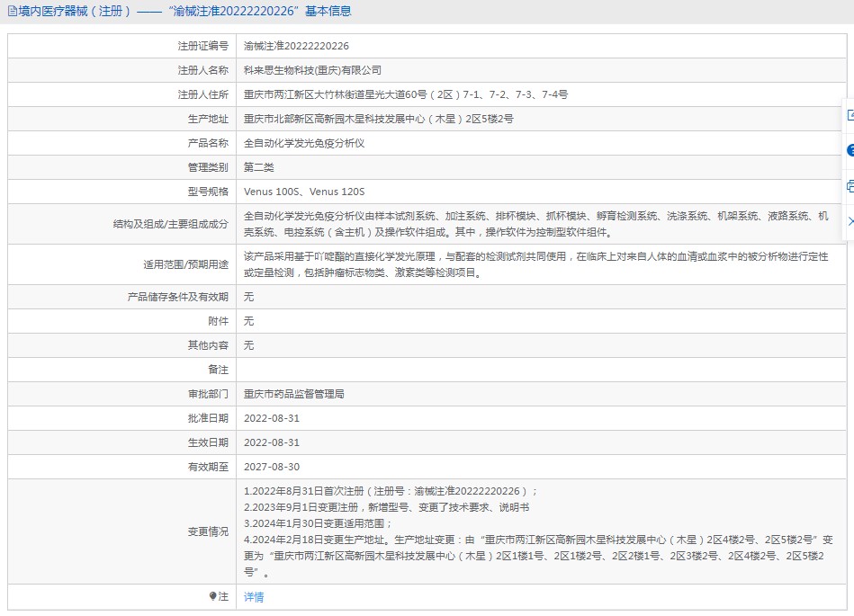Click the 注册人住所 label
854x616 pixels.
pyautogui.click(x=203, y=94)
